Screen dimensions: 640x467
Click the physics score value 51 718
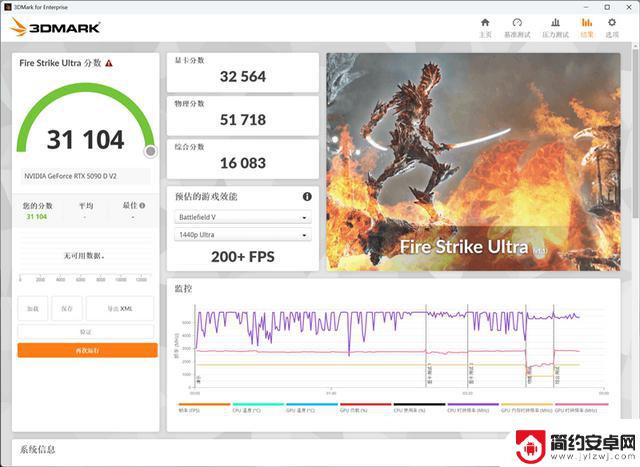243,120
